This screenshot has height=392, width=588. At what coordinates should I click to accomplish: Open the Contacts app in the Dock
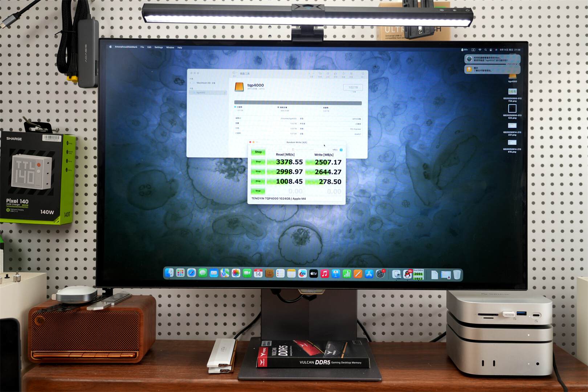269,273
